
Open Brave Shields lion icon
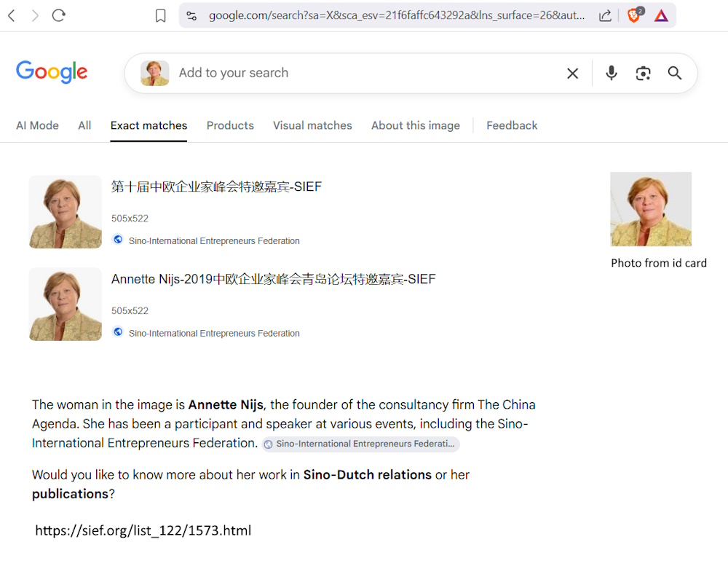633,15
